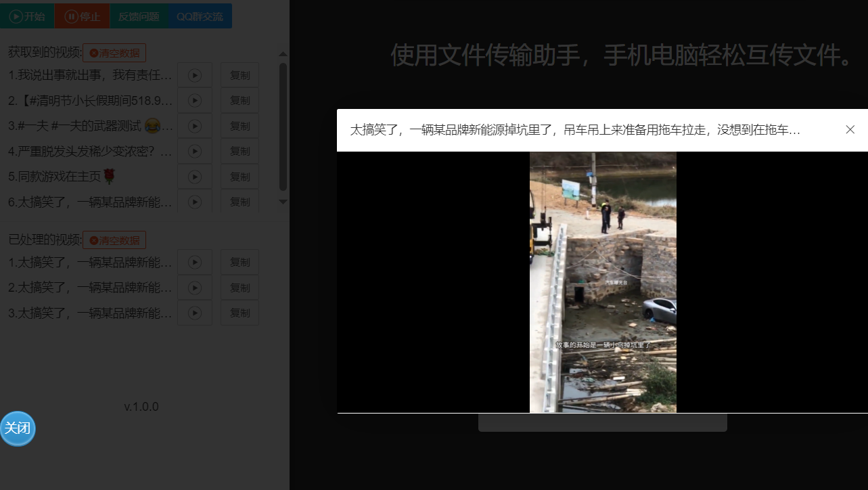
Task: Play processed video 3
Action: pyautogui.click(x=195, y=313)
